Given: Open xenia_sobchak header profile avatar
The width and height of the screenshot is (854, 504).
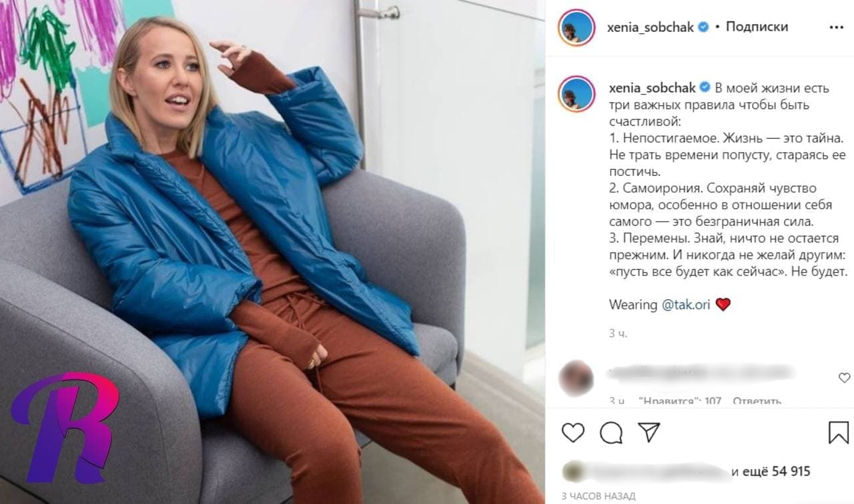Looking at the screenshot, I should click(x=576, y=27).
